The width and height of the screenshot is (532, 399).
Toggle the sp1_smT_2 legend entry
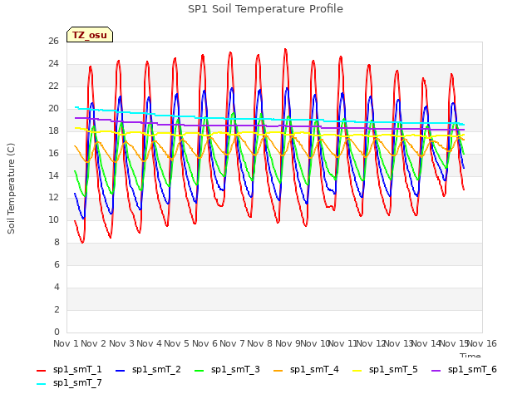click(148, 369)
